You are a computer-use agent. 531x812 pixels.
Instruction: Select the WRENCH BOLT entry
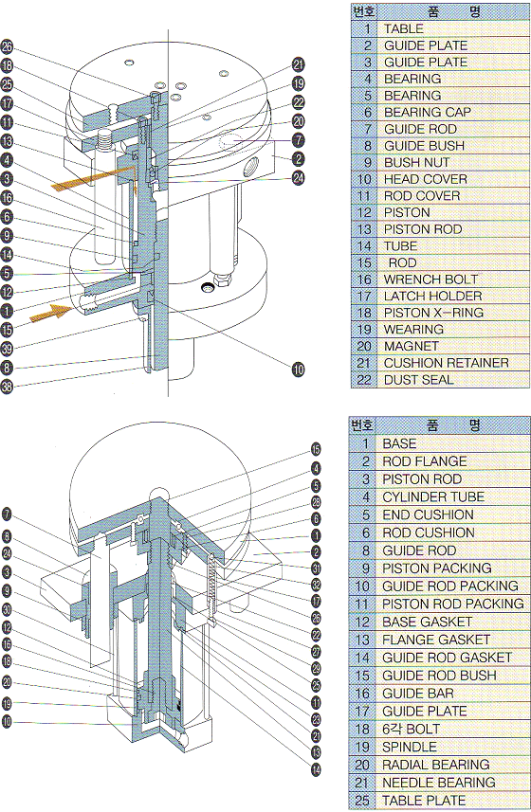click(440, 280)
